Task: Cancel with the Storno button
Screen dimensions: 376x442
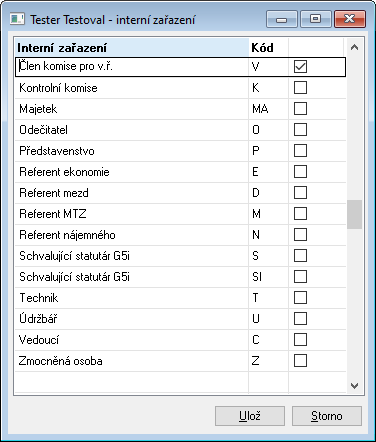Action: 327,416
